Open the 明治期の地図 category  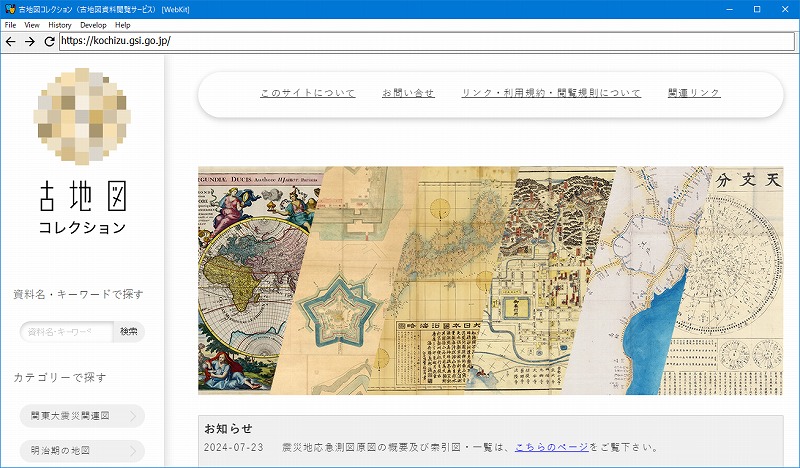click(82, 451)
